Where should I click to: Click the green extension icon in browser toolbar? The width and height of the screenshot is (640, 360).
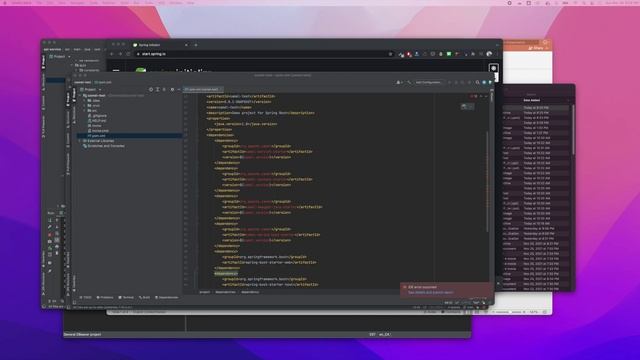pos(449,54)
